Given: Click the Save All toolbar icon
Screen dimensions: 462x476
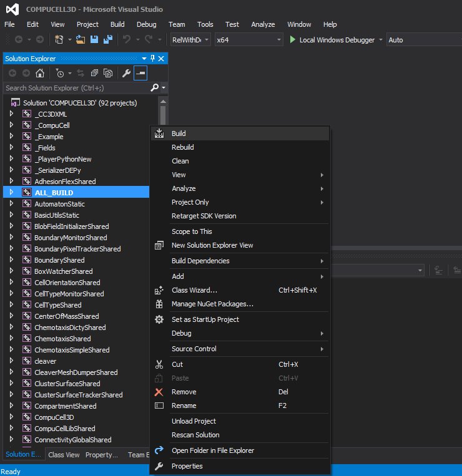Looking at the screenshot, I should coord(107,40).
